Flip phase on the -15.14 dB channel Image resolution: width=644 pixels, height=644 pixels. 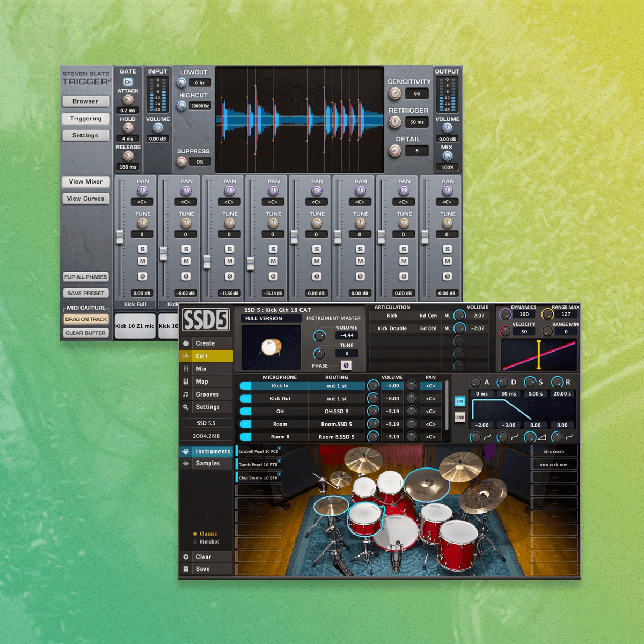(273, 276)
